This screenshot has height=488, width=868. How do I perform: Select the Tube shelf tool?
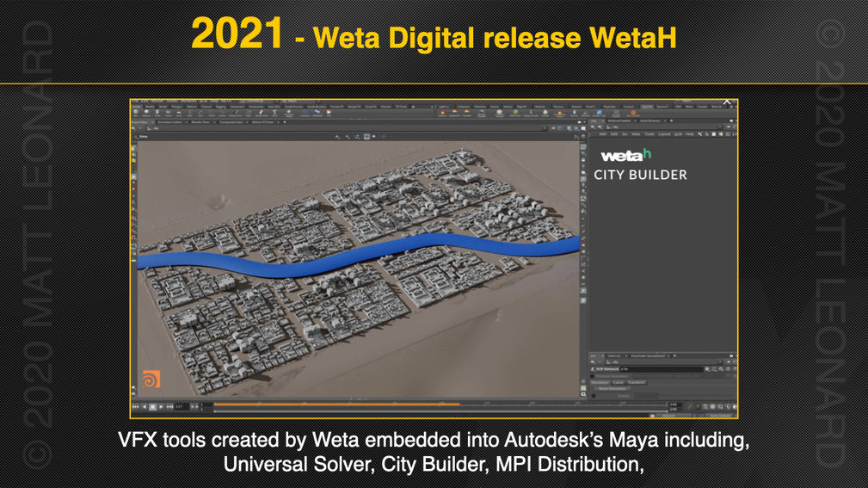157,113
